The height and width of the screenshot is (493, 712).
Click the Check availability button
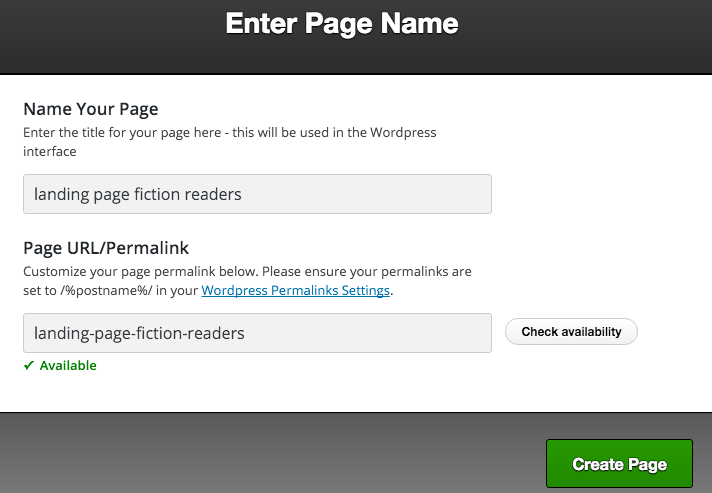(571, 331)
